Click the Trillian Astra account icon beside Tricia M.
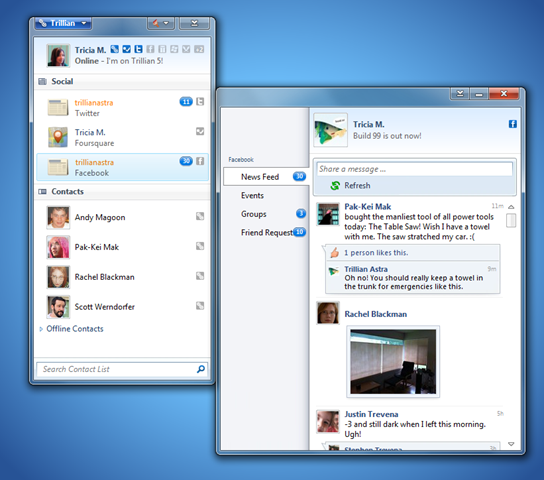 tap(114, 49)
